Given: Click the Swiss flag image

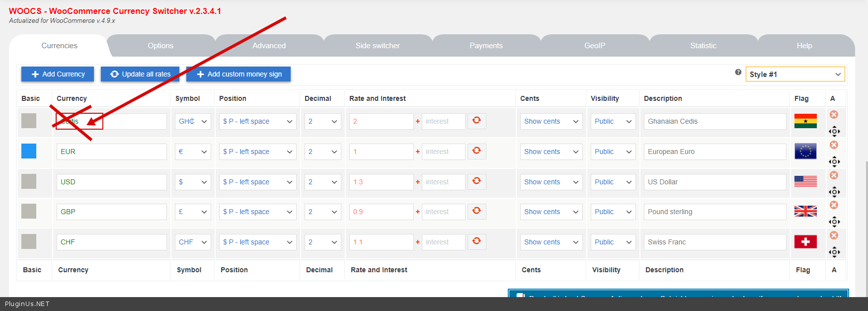Looking at the screenshot, I should (x=805, y=242).
